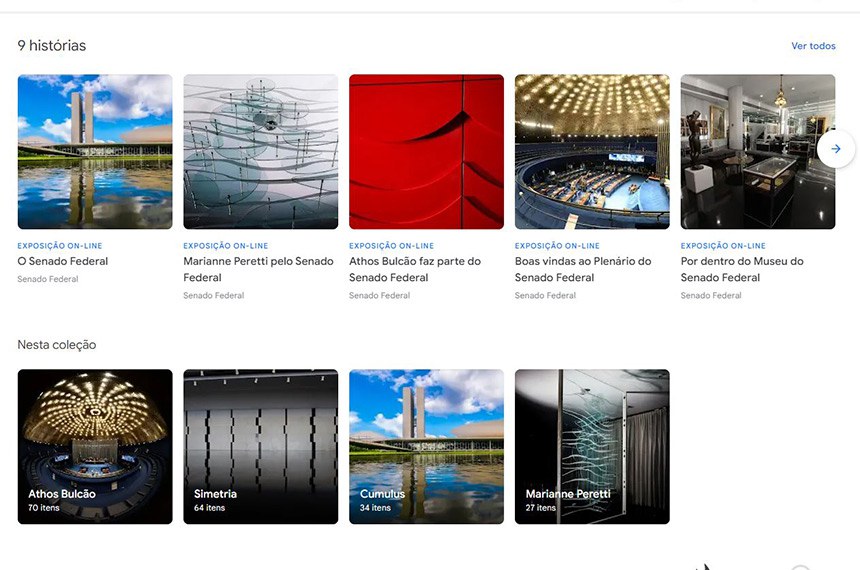Open the Athos Bulcão collection with 70 itens
860x570 pixels.
click(95, 446)
